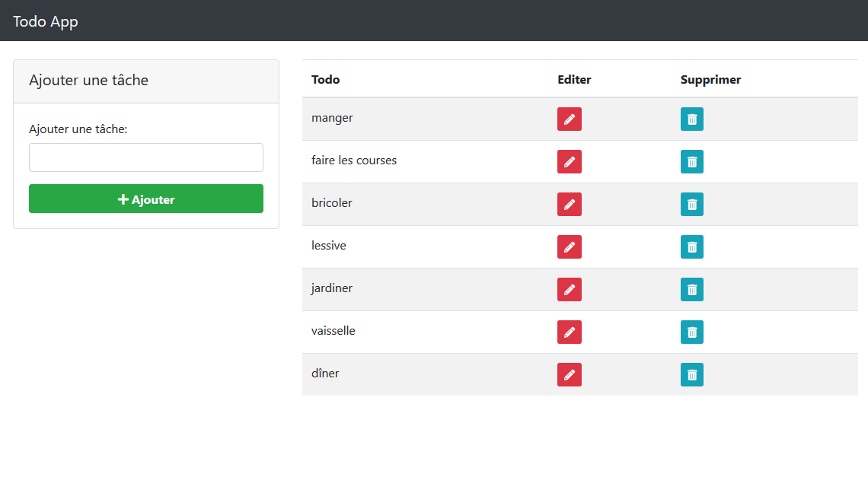This screenshot has width=868, height=496.
Task: Click the green Ajouter button
Action: click(x=146, y=199)
